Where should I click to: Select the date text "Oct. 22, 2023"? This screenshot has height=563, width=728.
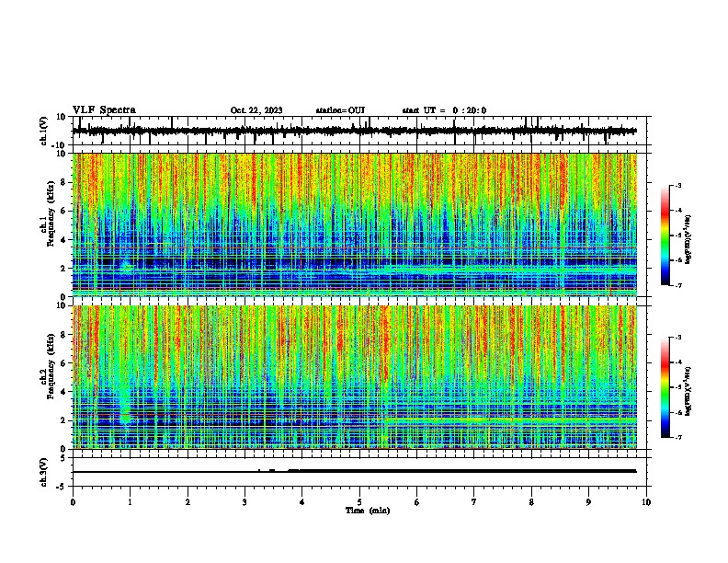pyautogui.click(x=256, y=110)
